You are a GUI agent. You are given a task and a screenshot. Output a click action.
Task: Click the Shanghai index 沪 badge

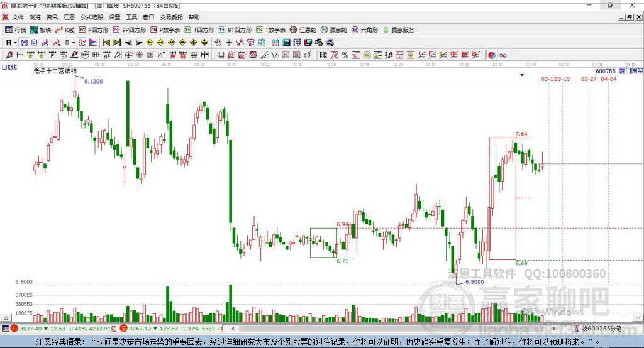[14, 329]
